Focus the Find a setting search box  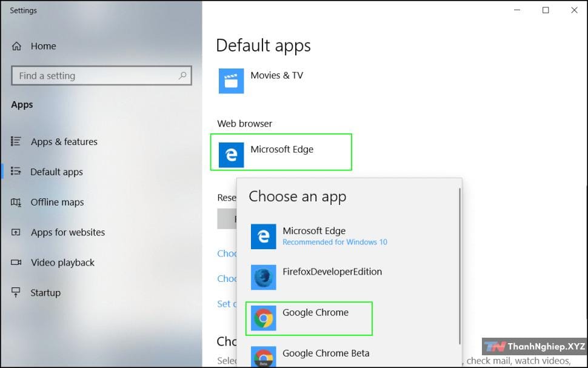click(x=101, y=76)
